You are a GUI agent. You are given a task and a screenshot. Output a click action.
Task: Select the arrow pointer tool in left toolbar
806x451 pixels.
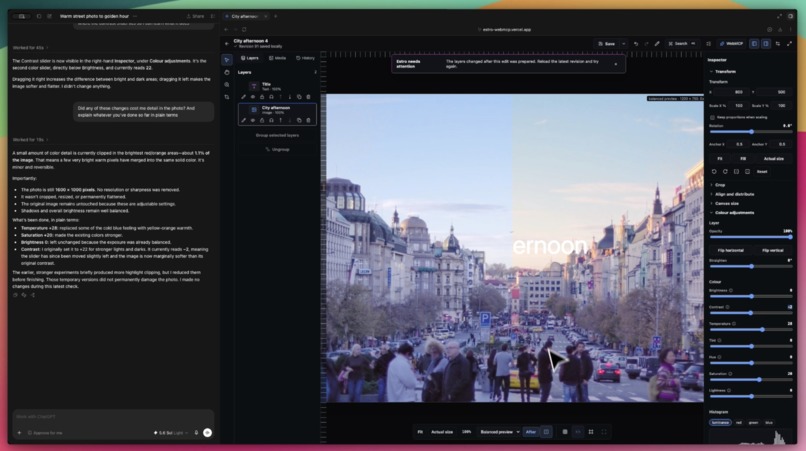click(227, 60)
